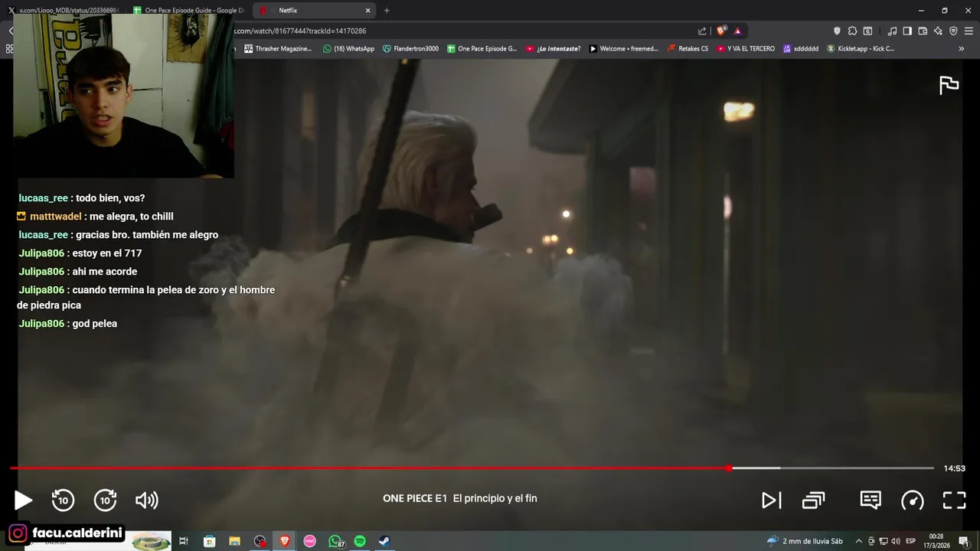
Task: Switch the ESP input language
Action: [x=911, y=541]
